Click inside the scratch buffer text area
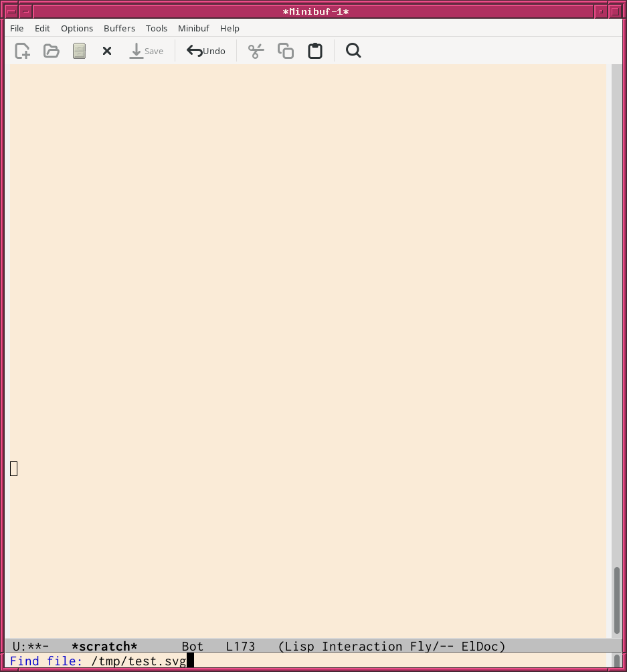Screen dimensions: 627x672 (308, 350)
